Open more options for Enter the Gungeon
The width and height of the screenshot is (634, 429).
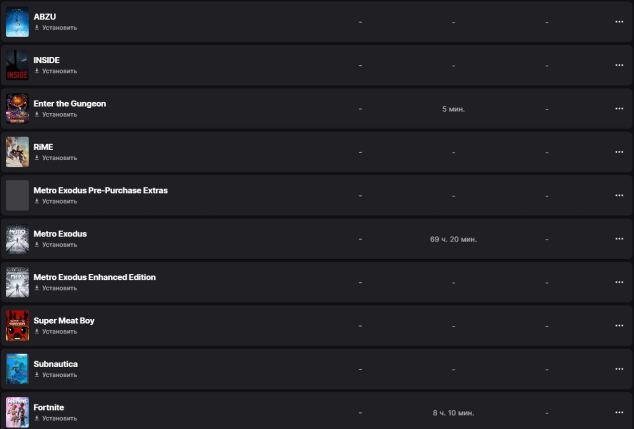click(x=619, y=108)
